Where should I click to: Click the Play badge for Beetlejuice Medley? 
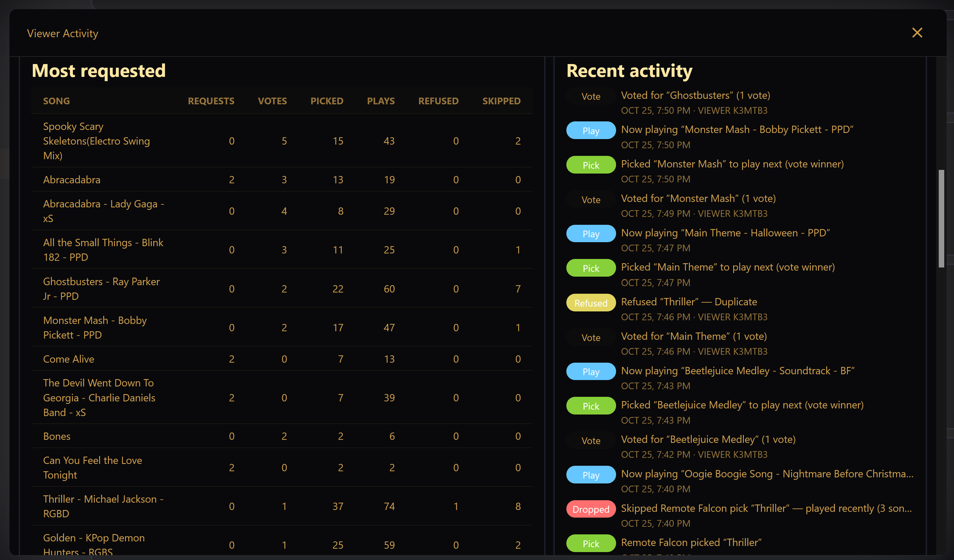tap(590, 372)
